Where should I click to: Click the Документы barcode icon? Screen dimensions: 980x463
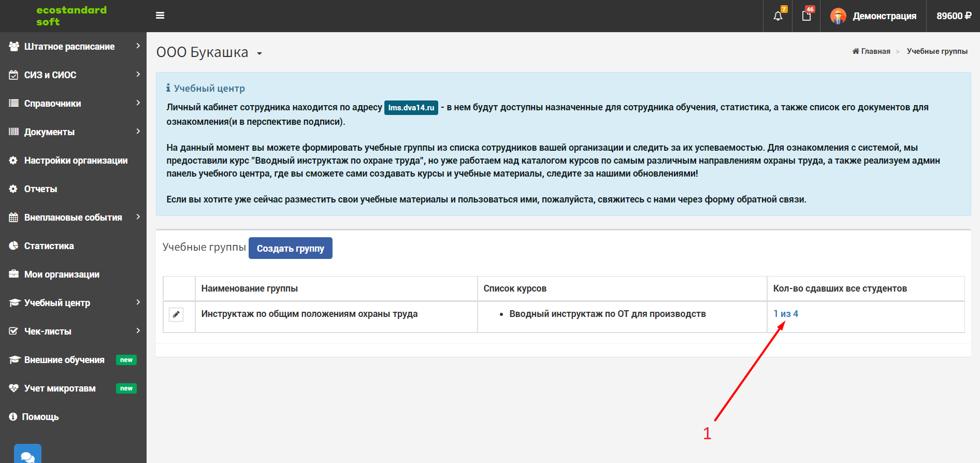click(13, 132)
